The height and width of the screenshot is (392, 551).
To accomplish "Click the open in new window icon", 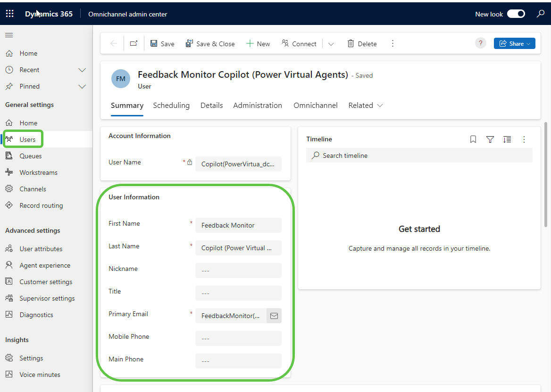I will [x=134, y=43].
